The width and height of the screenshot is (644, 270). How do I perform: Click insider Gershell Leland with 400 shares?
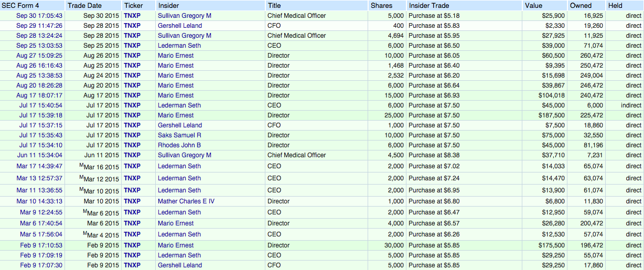(x=180, y=26)
